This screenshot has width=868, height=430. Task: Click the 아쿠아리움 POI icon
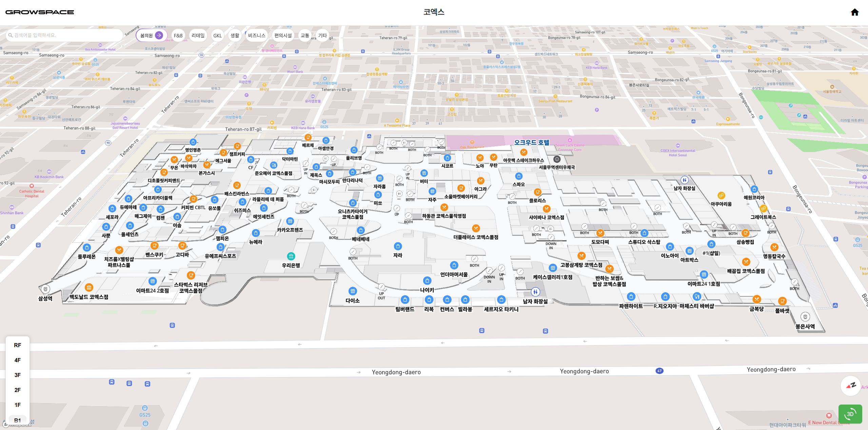click(722, 195)
